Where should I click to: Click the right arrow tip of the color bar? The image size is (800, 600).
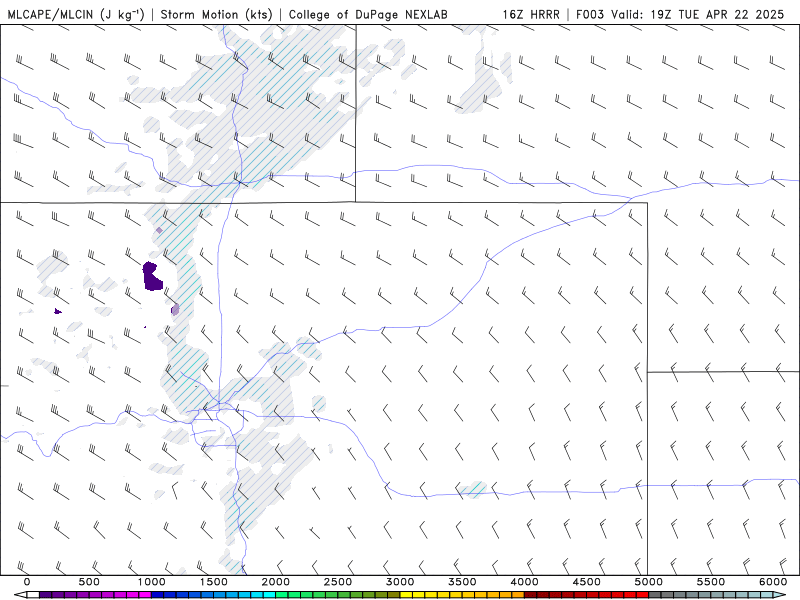[x=781, y=595]
